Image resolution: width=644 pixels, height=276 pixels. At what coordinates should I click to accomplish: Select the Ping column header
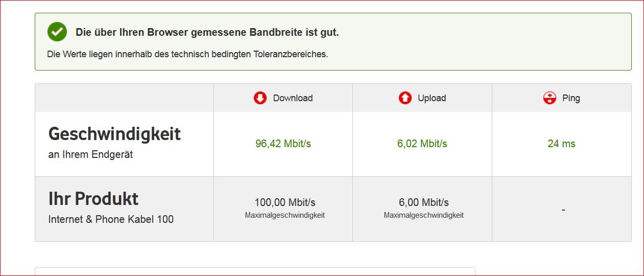(x=561, y=98)
